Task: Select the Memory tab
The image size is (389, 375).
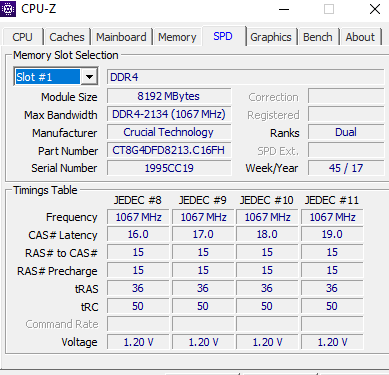Action: [177, 37]
